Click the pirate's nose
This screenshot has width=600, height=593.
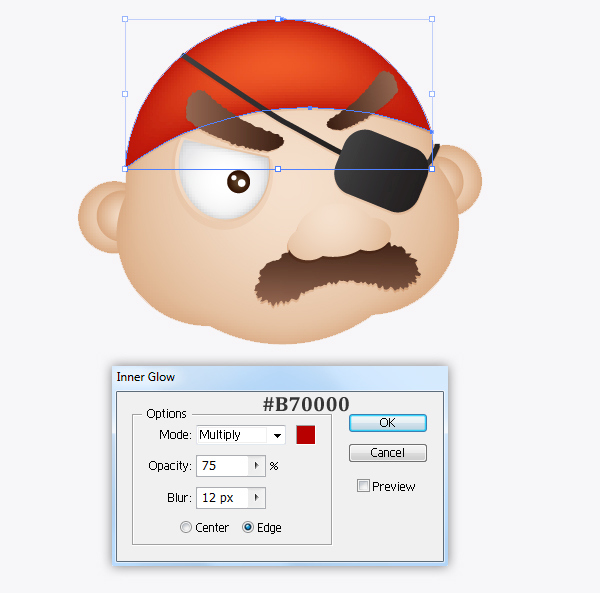click(x=339, y=231)
